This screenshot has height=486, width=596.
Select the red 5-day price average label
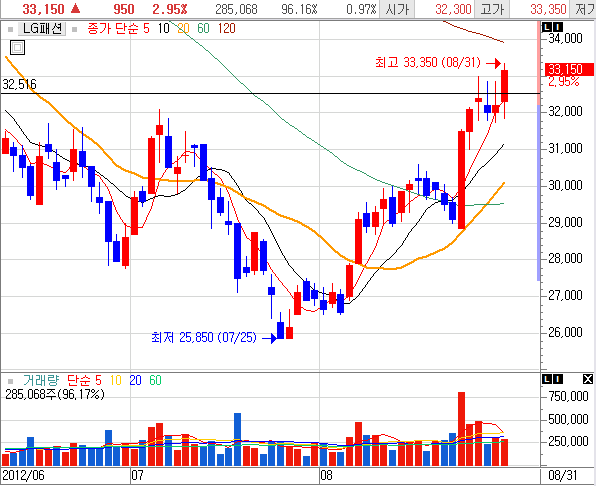(146, 28)
